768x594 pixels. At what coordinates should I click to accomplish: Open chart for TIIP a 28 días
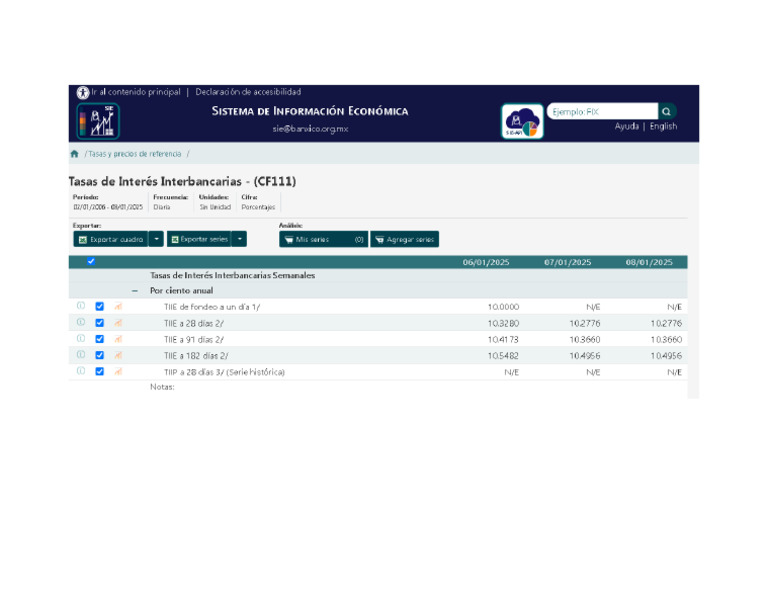118,372
